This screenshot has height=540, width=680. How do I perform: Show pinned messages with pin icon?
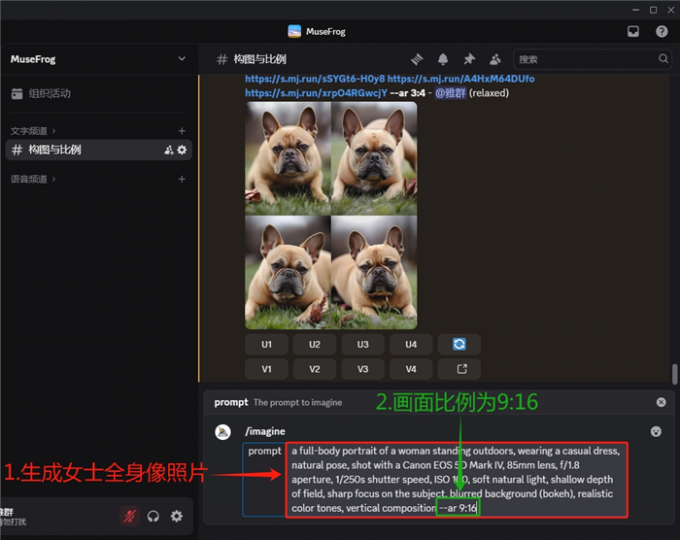469,59
